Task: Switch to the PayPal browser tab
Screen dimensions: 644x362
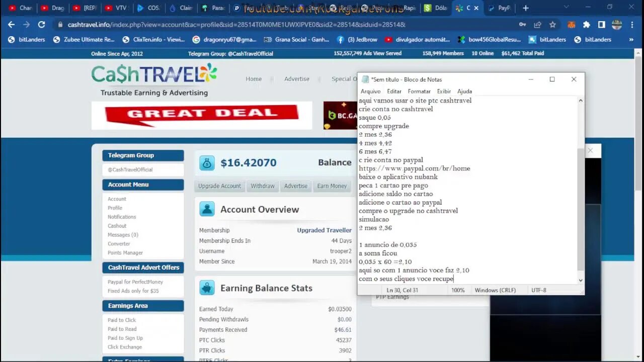Action: coord(499,8)
